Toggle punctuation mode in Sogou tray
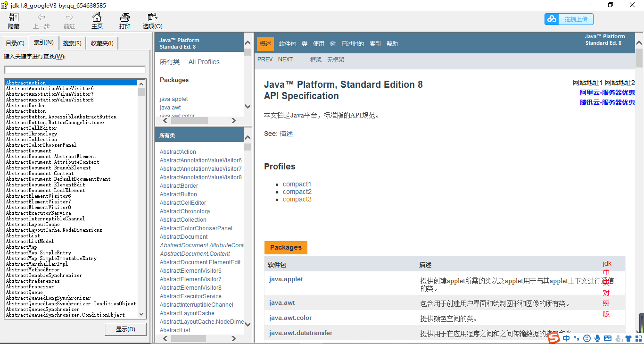 point(576,338)
